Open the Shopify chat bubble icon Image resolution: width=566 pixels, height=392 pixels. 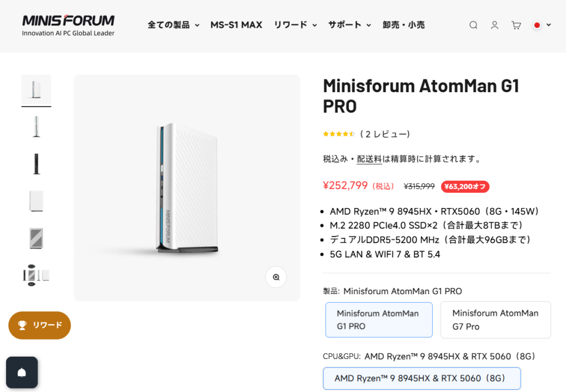tap(22, 372)
